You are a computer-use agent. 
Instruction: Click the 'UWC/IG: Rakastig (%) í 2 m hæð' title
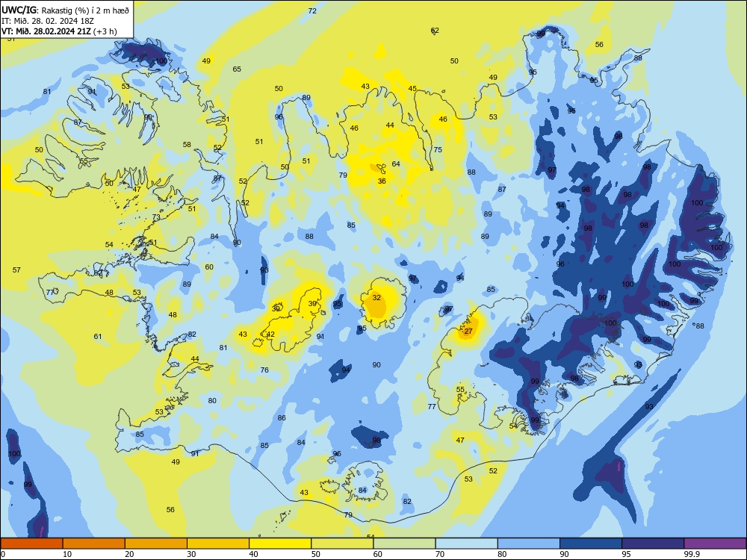click(65, 10)
